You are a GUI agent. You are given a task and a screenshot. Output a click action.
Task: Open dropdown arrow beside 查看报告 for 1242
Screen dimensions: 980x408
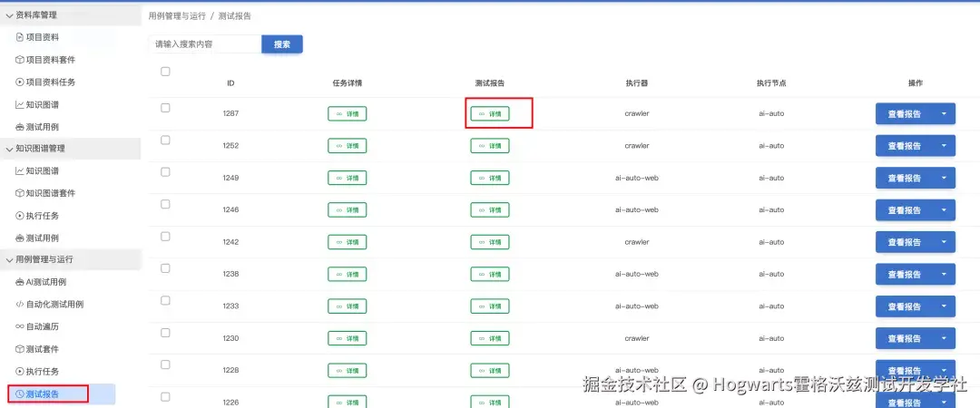(x=945, y=242)
